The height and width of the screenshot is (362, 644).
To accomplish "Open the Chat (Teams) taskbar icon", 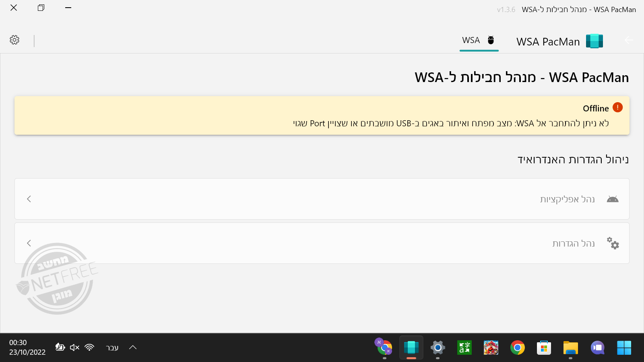I will 598,348.
